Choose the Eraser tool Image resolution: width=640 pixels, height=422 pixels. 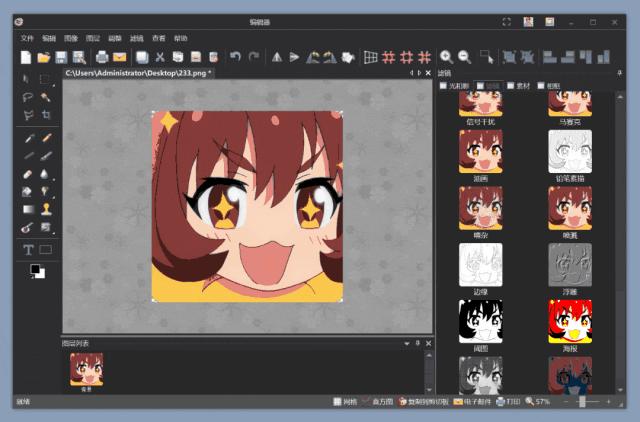point(27,173)
